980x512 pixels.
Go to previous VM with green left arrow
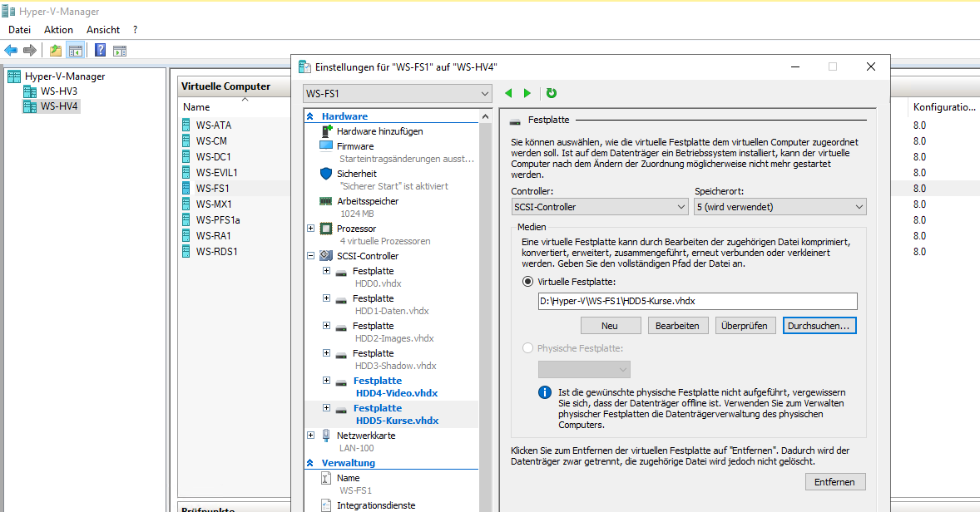click(x=508, y=93)
